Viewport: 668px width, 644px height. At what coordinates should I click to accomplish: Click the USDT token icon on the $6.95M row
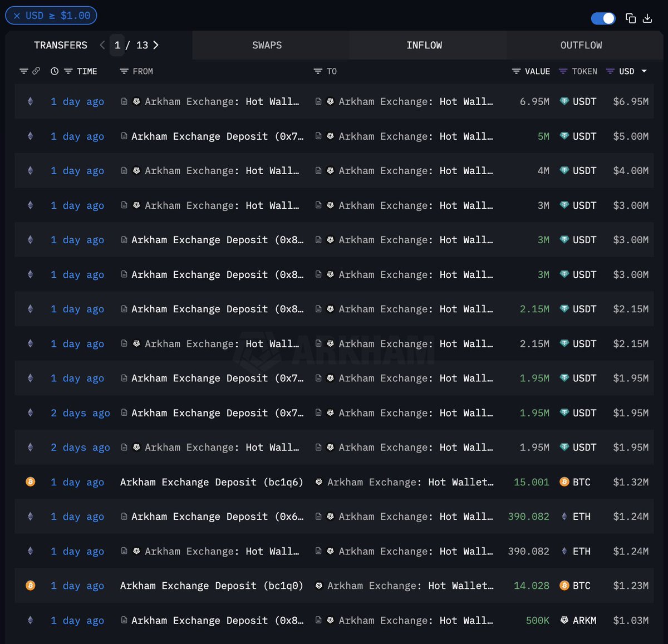pos(564,101)
